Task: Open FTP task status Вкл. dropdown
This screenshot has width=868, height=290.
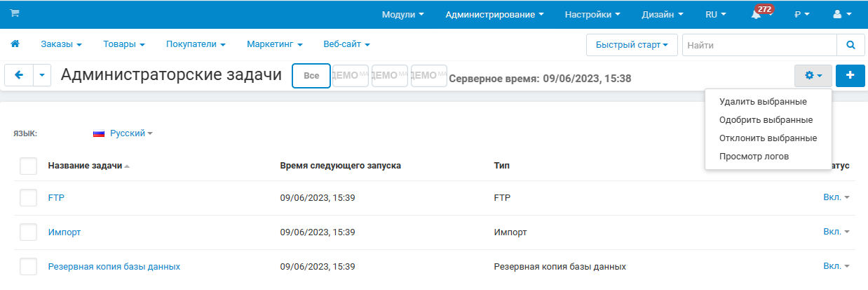Action: click(x=836, y=198)
